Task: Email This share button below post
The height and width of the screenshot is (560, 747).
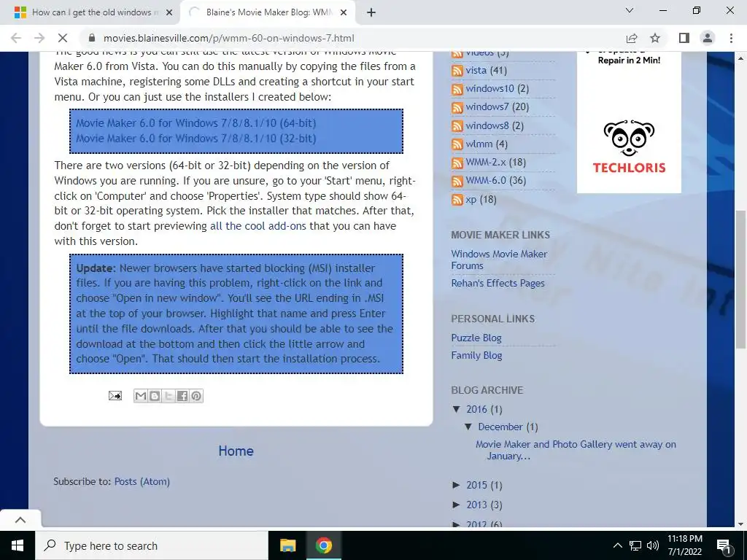Action: point(141,396)
